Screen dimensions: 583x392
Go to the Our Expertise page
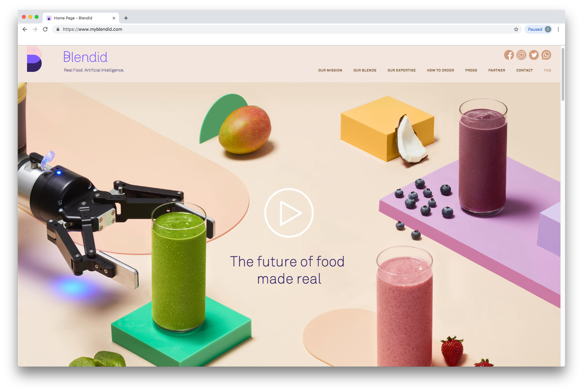point(401,70)
